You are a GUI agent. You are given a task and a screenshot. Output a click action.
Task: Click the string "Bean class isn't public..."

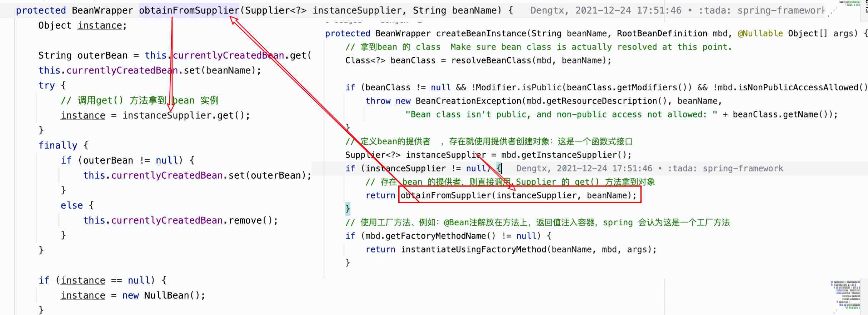561,115
